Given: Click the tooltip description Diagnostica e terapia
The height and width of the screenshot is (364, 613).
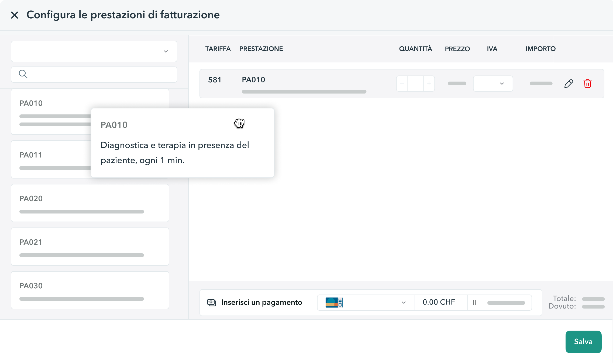Looking at the screenshot, I should (175, 153).
